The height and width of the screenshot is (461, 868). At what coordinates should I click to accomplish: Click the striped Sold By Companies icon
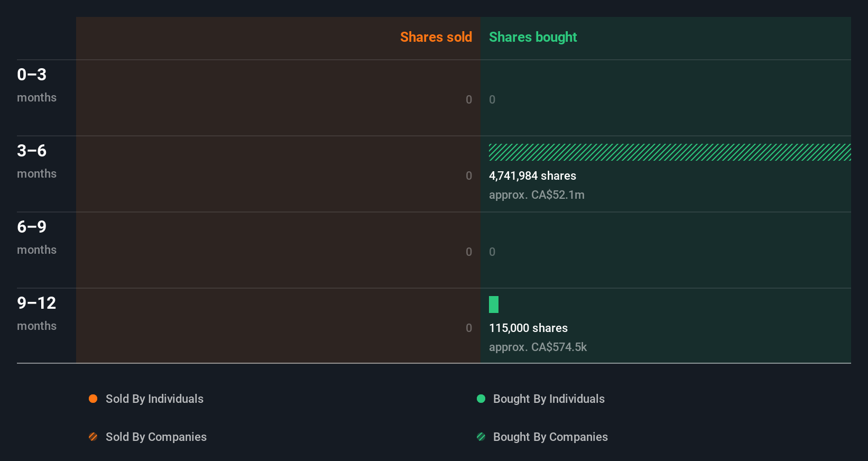(93, 437)
